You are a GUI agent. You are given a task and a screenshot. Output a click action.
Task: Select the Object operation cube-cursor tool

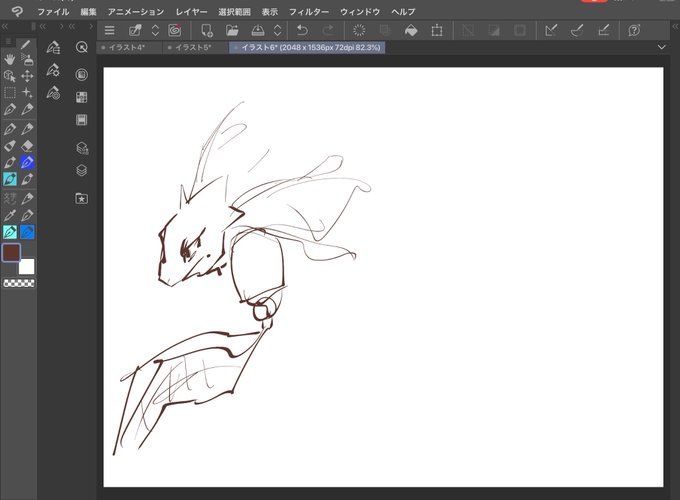[x=10, y=76]
